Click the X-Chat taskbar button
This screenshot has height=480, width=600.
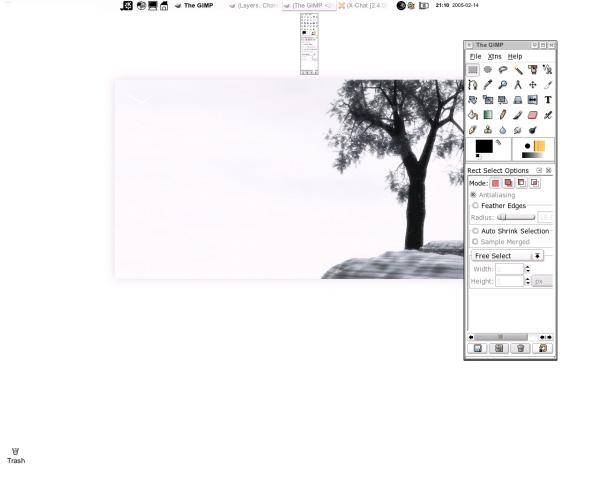[363, 6]
